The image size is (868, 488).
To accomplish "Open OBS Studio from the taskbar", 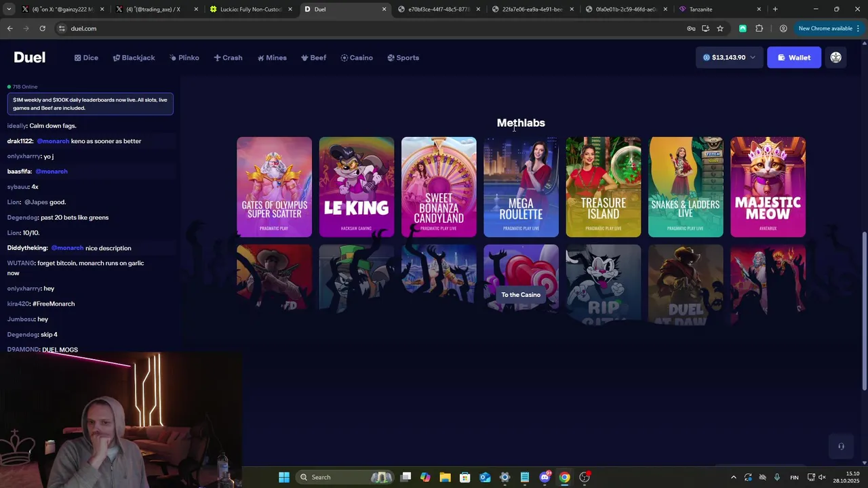I will coord(585,477).
